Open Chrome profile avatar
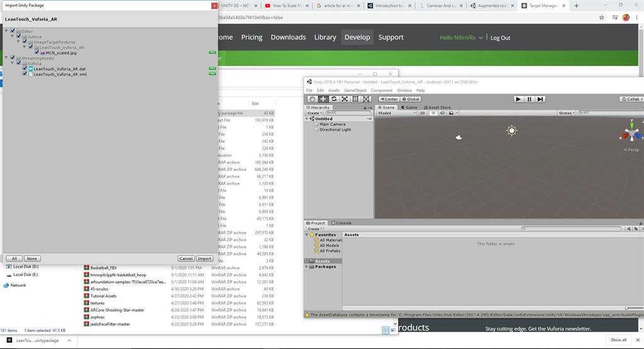This screenshot has height=349, width=644. pyautogui.click(x=626, y=17)
